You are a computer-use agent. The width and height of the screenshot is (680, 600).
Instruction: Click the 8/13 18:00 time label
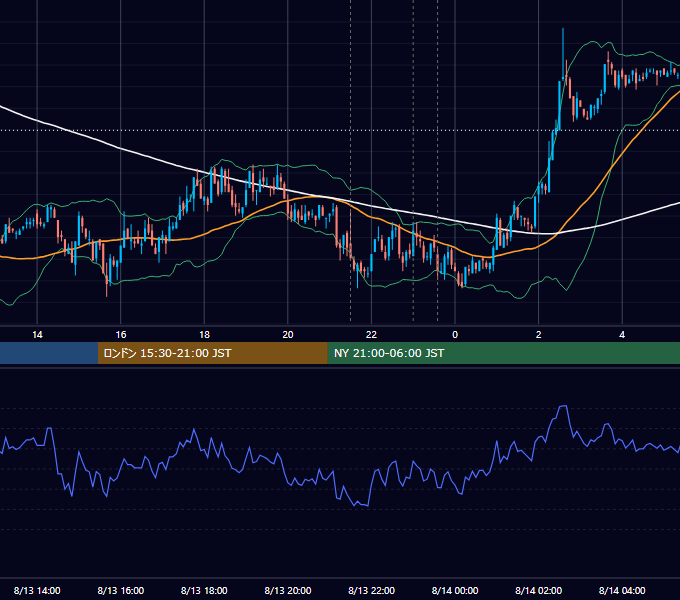pos(204,590)
